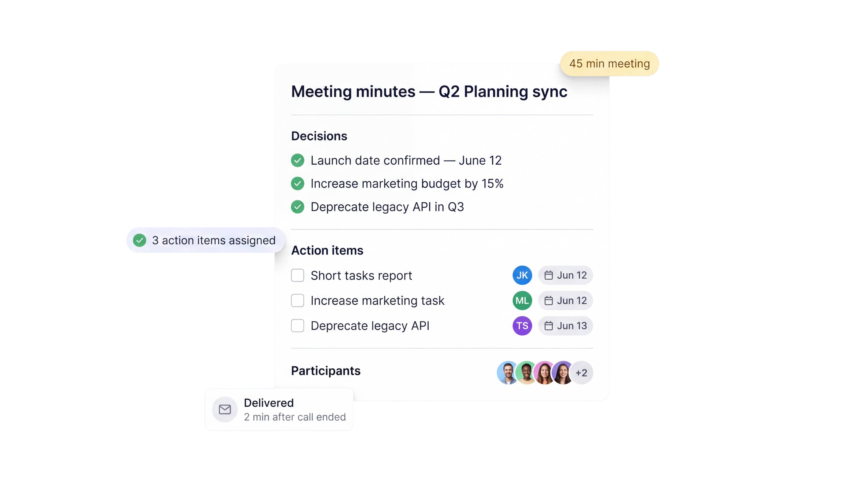Tick the Increase marketing task checkbox
The image size is (868, 479).
pyautogui.click(x=298, y=300)
